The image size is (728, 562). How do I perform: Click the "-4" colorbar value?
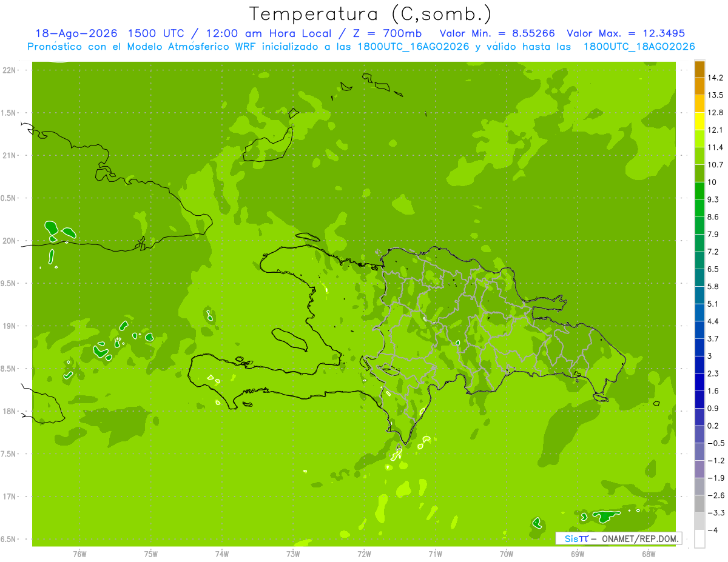tap(713, 530)
